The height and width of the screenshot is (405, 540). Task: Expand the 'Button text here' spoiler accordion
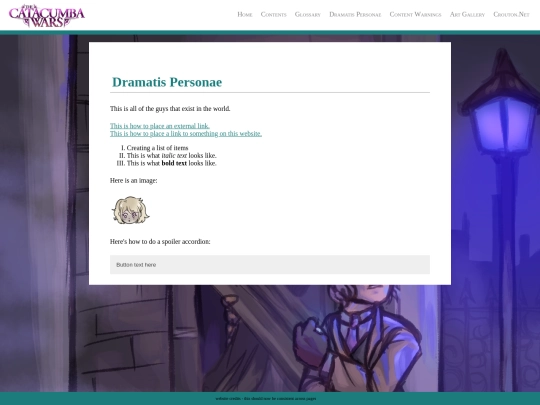pos(270,264)
